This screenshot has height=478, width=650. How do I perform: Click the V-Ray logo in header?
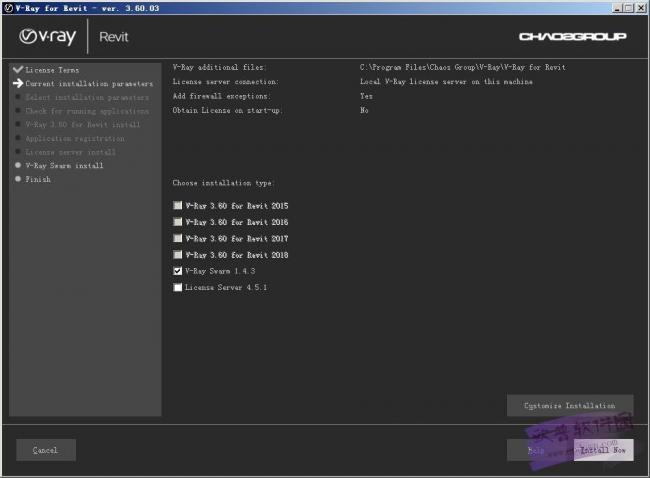coord(48,37)
